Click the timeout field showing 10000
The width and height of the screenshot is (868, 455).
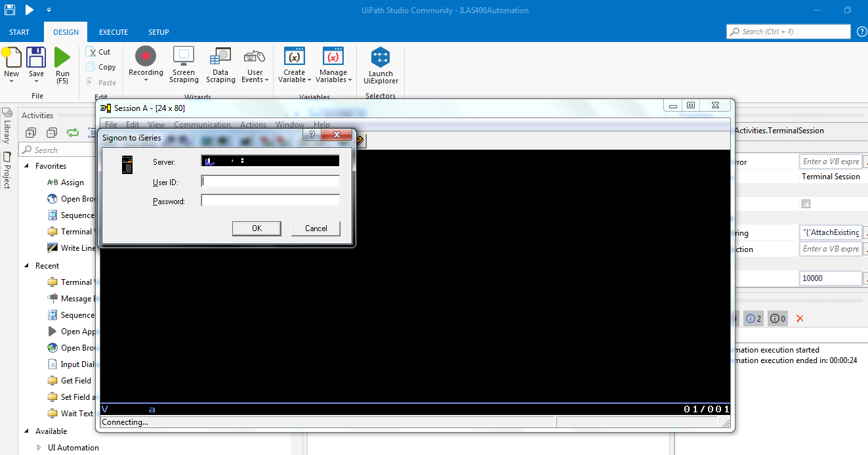click(831, 278)
